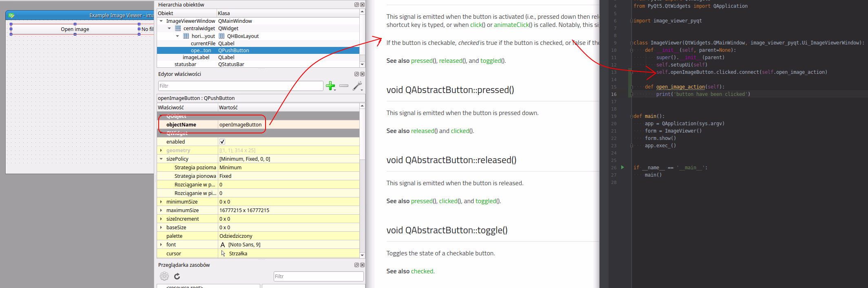Image resolution: width=868 pixels, height=288 pixels.
Task: Click the property editor Filtr input field
Action: (240, 86)
